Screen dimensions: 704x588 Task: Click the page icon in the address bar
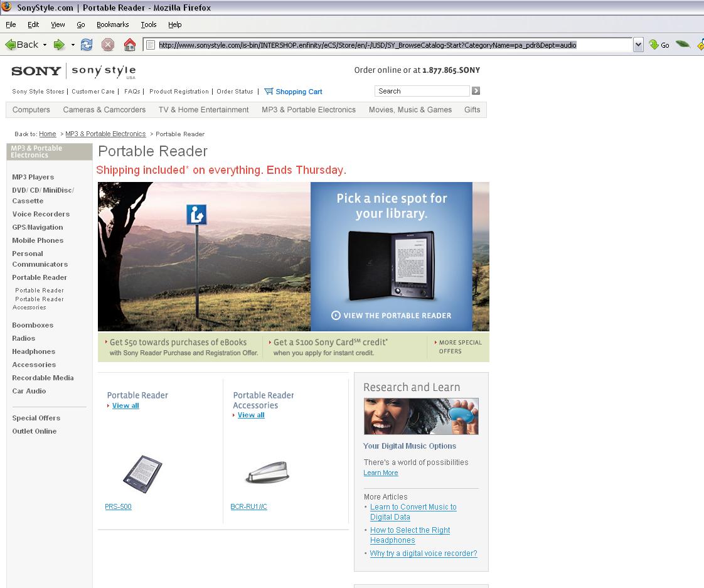point(151,45)
